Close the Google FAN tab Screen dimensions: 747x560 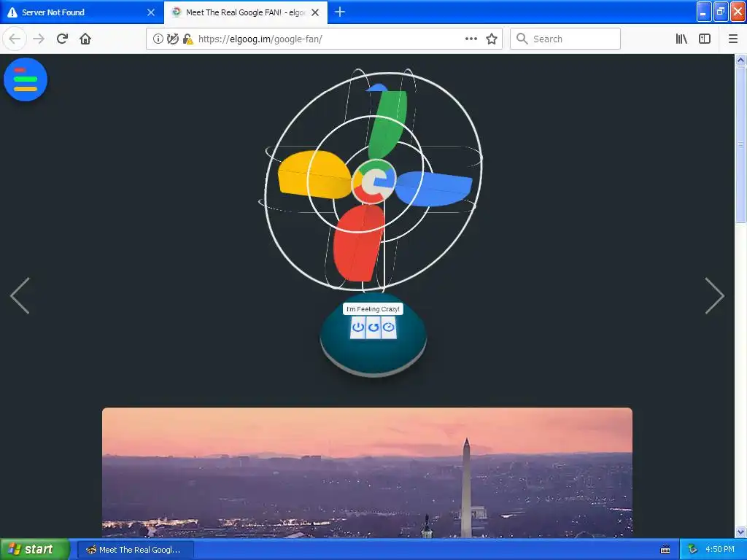[315, 12]
